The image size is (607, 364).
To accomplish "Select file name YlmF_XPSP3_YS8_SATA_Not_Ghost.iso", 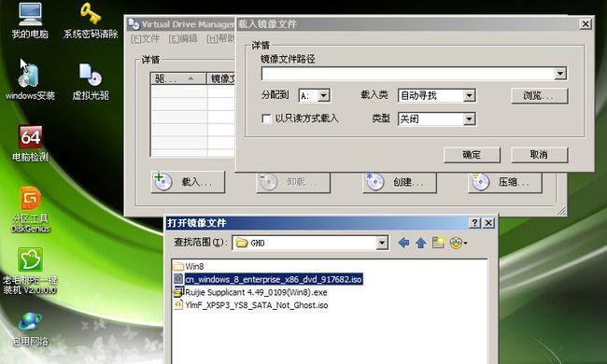I will tap(257, 305).
